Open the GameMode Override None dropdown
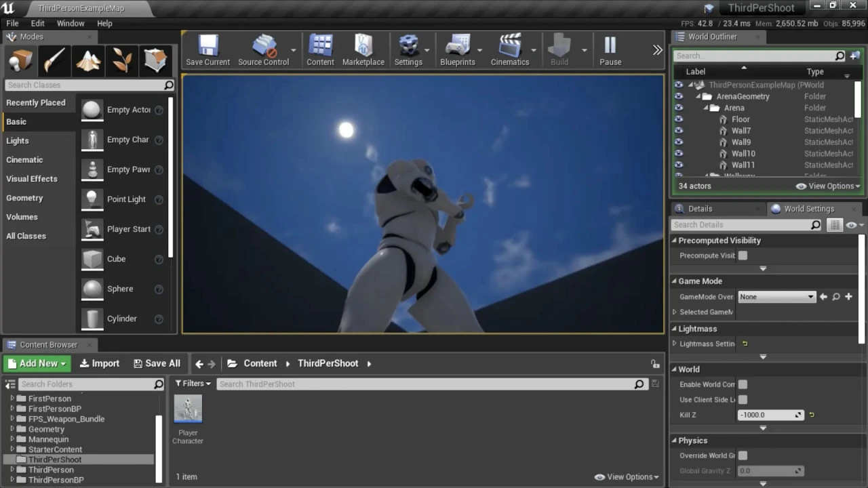This screenshot has height=488, width=868. 776,297
